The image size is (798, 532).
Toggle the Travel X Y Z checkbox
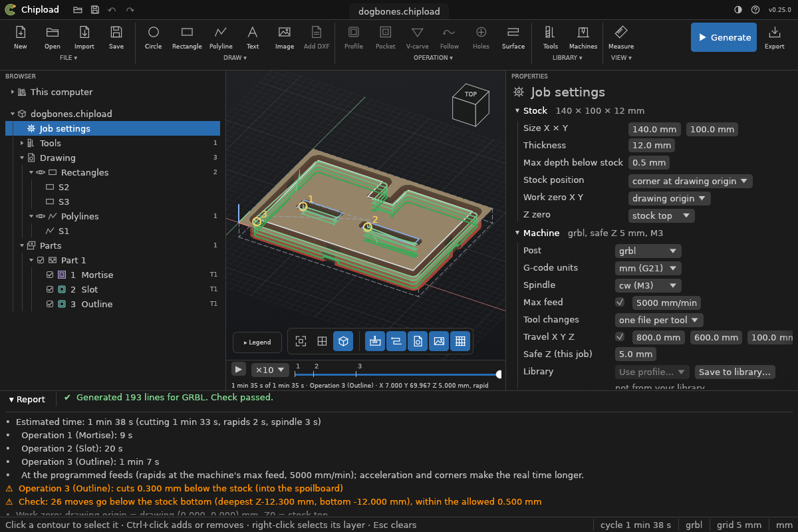click(x=620, y=336)
